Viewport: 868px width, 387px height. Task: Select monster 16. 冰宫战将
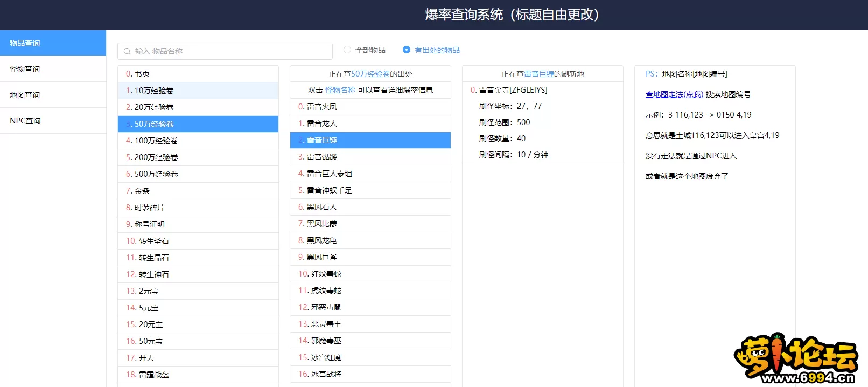tap(370, 374)
